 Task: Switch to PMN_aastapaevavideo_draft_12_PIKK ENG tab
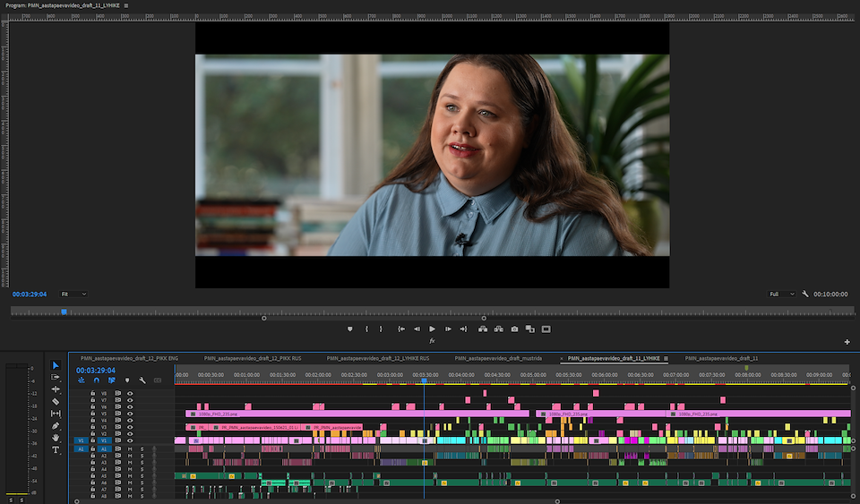[x=129, y=358]
